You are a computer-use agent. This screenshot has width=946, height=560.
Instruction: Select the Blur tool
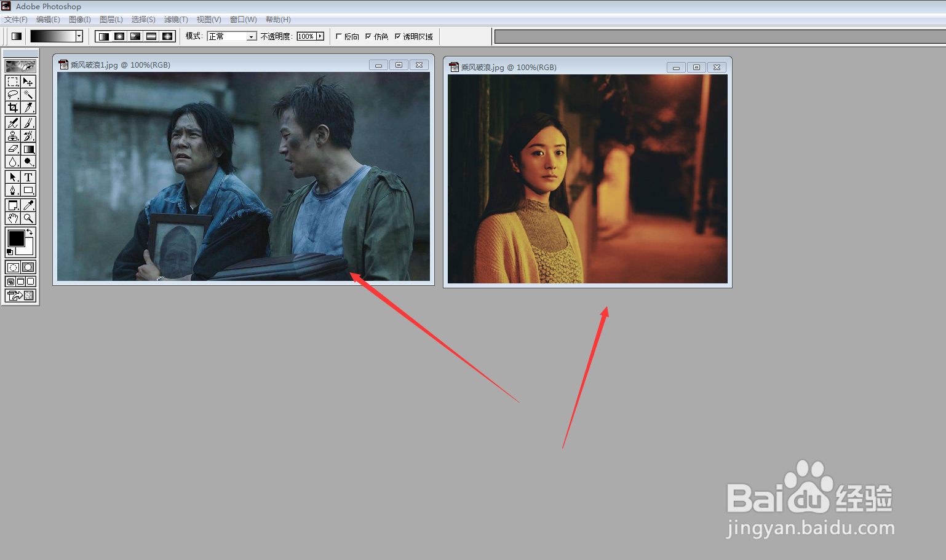pos(13,162)
